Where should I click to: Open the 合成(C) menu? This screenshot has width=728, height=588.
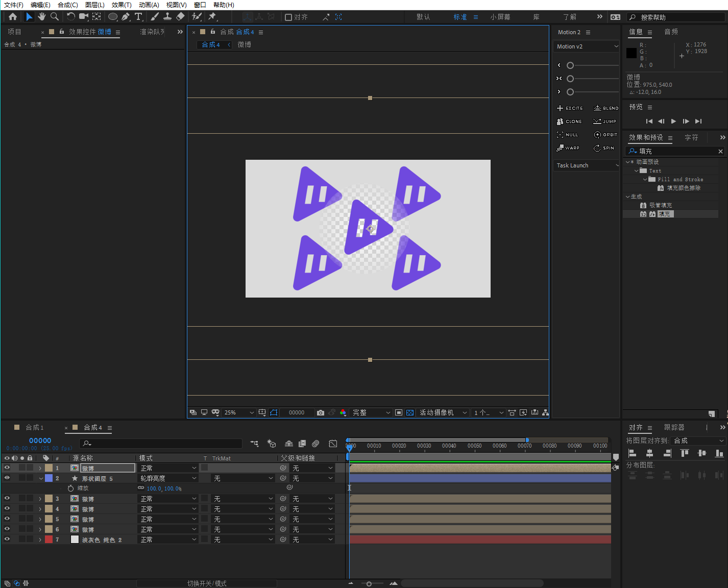click(x=68, y=5)
